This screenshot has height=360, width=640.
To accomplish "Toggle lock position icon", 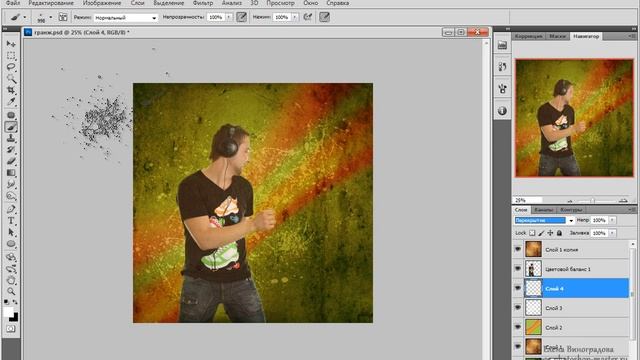I will click(550, 233).
